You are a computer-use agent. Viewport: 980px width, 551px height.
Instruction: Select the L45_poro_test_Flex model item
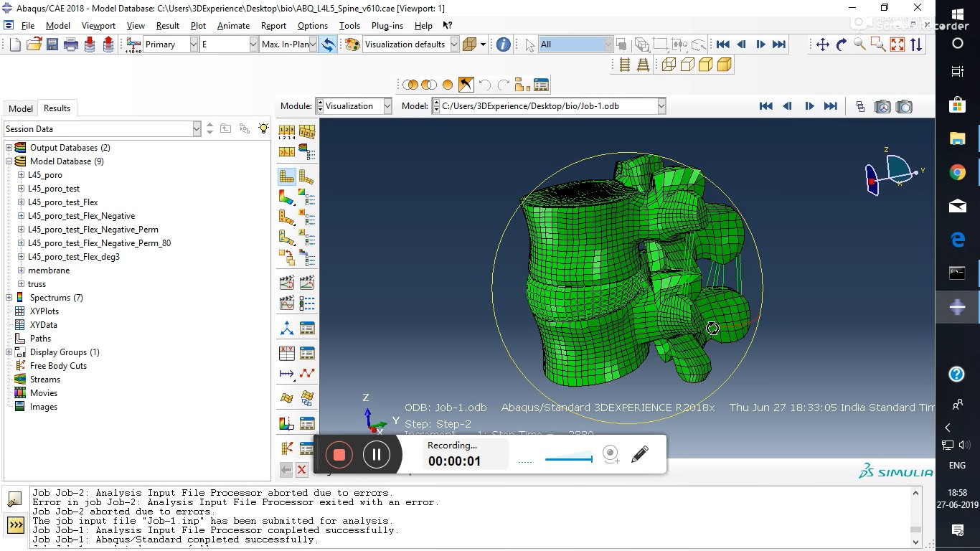pos(63,202)
